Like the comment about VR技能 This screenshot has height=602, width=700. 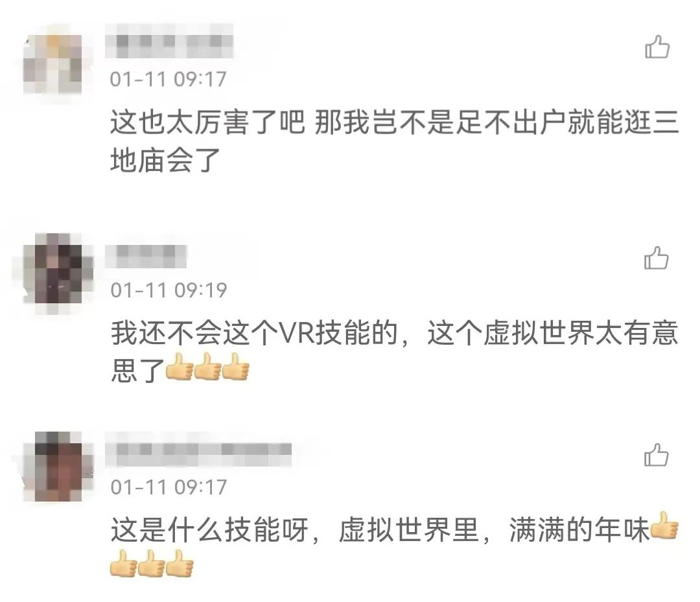click(x=656, y=259)
